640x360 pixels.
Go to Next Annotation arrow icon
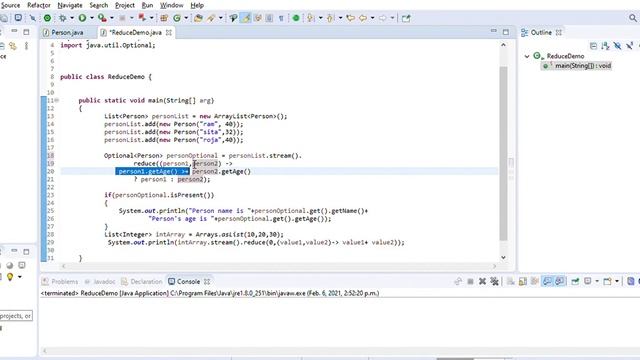point(311,18)
